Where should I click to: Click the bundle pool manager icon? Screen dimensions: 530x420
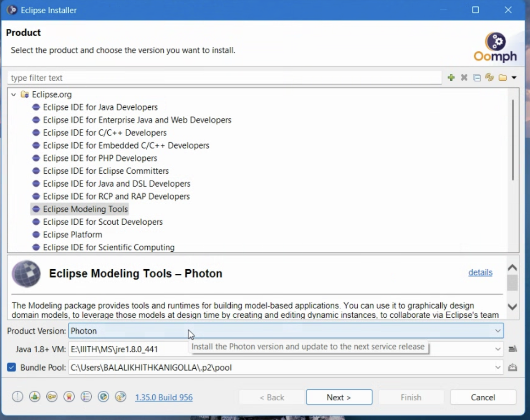(x=513, y=367)
